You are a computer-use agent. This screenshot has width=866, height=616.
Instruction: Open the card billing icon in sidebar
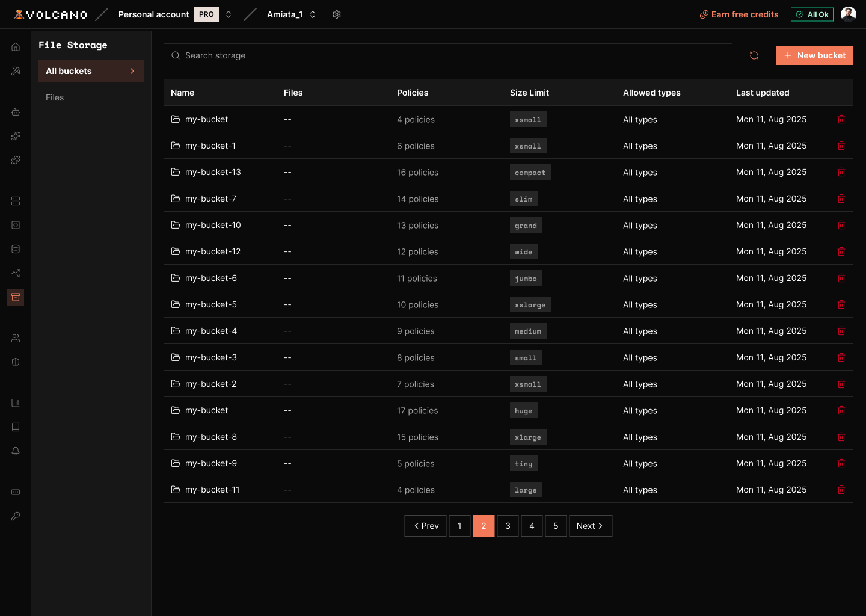tap(16, 492)
